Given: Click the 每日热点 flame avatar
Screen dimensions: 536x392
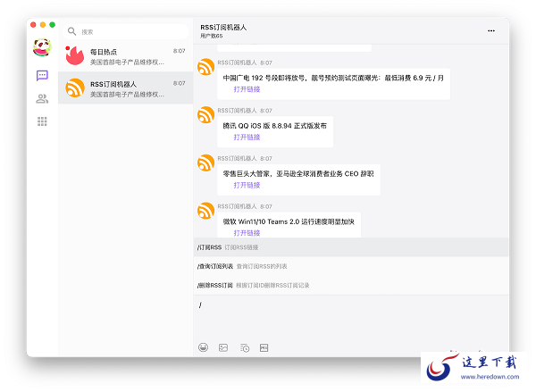Looking at the screenshot, I should coord(75,55).
